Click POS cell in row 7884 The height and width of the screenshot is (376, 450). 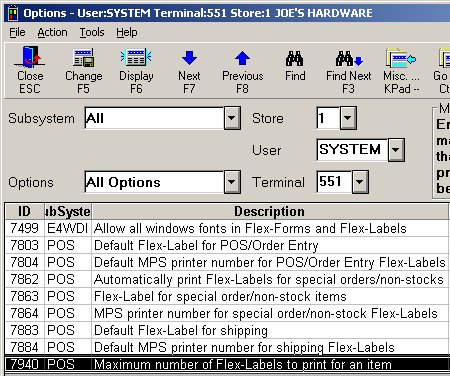pyautogui.click(x=68, y=347)
